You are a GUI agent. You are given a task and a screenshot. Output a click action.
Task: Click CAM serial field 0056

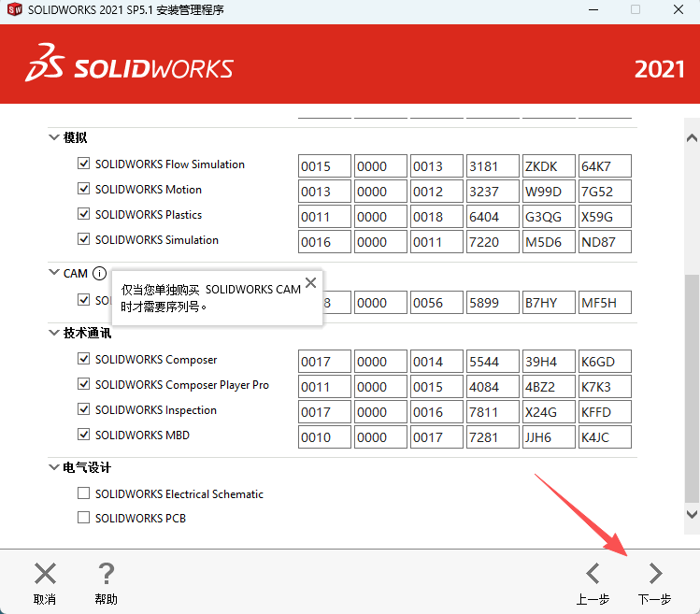[x=436, y=302]
